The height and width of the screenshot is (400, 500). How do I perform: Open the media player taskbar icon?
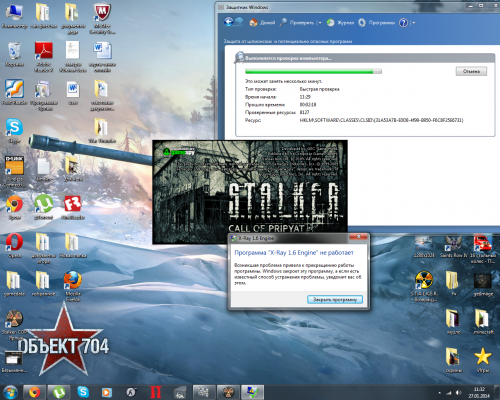(106, 392)
